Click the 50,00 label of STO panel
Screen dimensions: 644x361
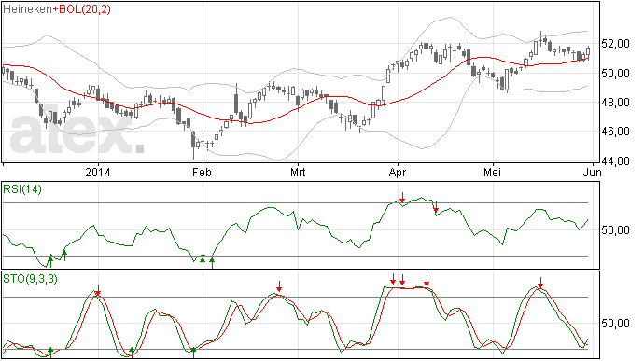pyautogui.click(x=615, y=324)
